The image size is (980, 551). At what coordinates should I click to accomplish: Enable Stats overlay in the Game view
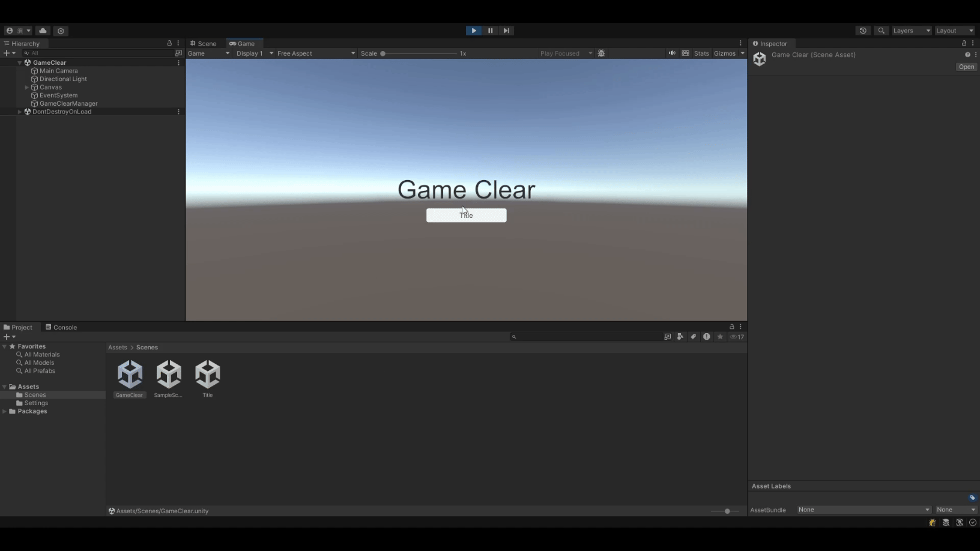pos(701,53)
